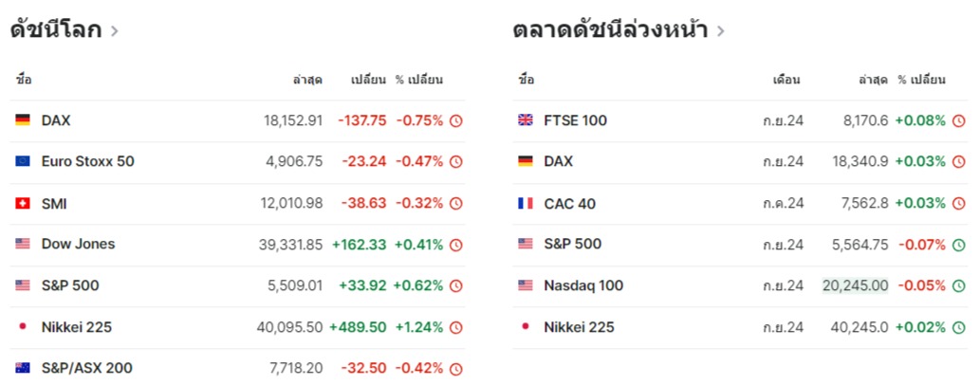Image resolution: width=980 pixels, height=385 pixels.
Task: Click the Australian flag icon for S&P/ASX 200
Action: point(23,368)
